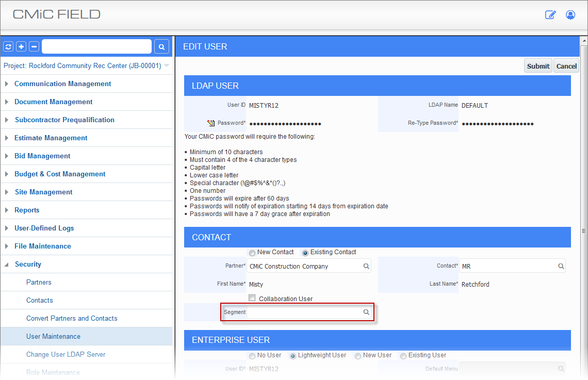Collapse all tree nodes with the minus icon
Viewport: 588px width, 380px height.
point(34,46)
